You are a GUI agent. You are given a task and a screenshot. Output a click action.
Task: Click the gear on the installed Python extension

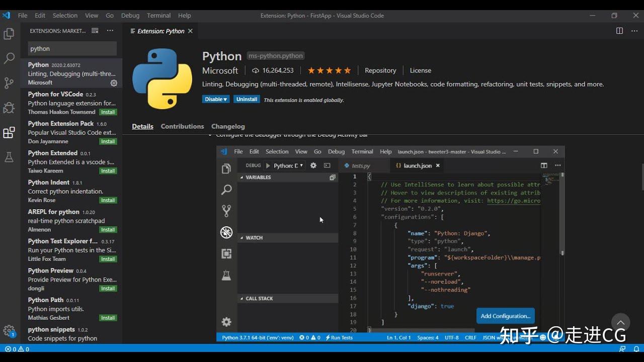point(114,83)
